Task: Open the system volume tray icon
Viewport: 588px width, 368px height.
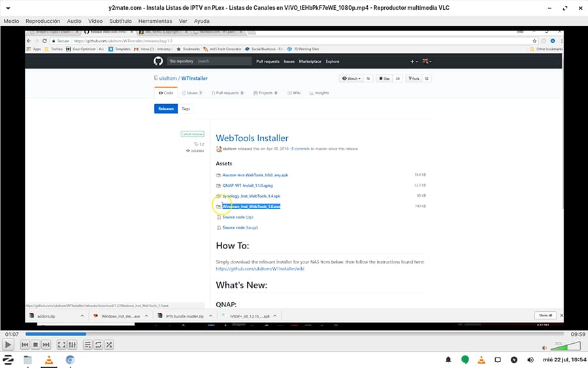Action: [531, 360]
